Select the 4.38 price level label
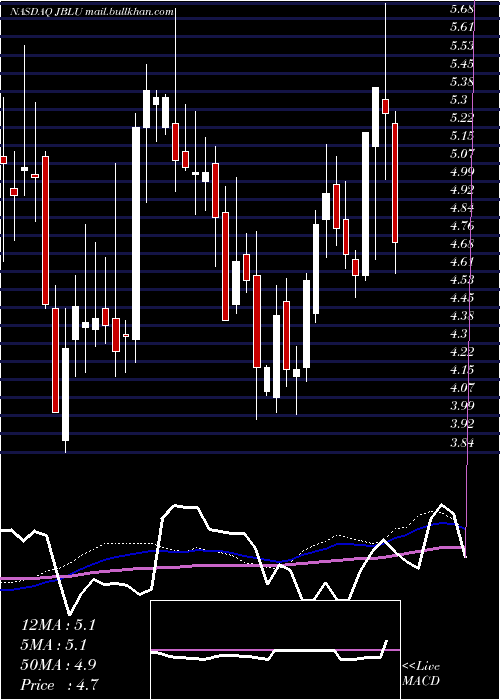500x700 pixels. (x=462, y=316)
